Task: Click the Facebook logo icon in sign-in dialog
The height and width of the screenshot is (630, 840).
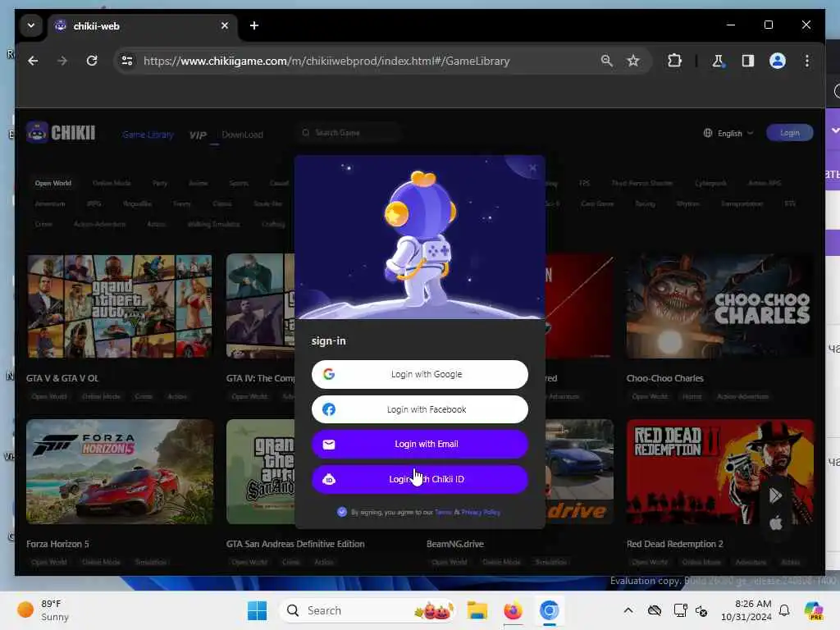Action: 329,409
